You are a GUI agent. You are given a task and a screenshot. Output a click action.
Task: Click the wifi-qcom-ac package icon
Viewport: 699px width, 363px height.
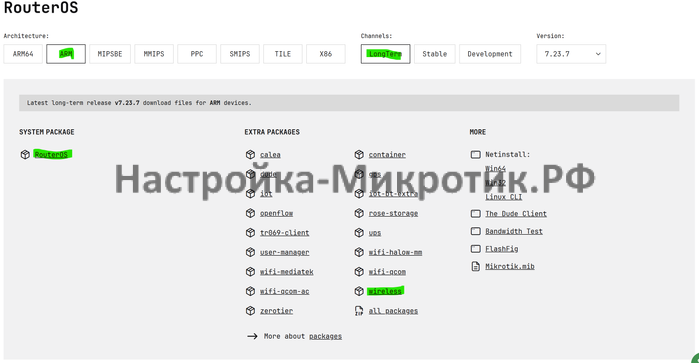(x=250, y=291)
